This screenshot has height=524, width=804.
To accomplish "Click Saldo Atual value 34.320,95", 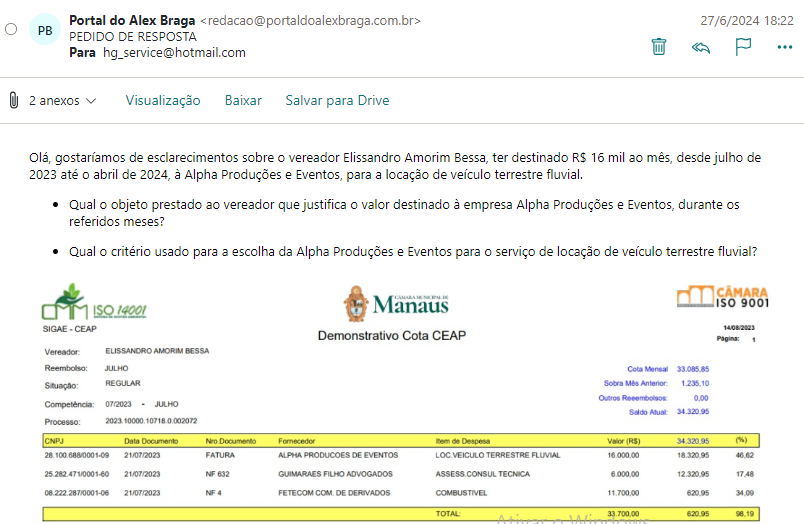I will click(693, 412).
